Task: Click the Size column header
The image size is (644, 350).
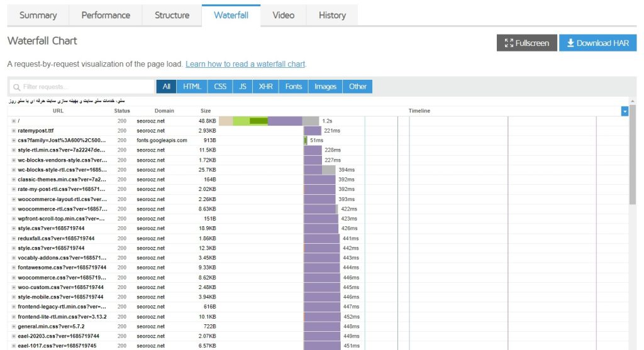Action: pyautogui.click(x=206, y=111)
